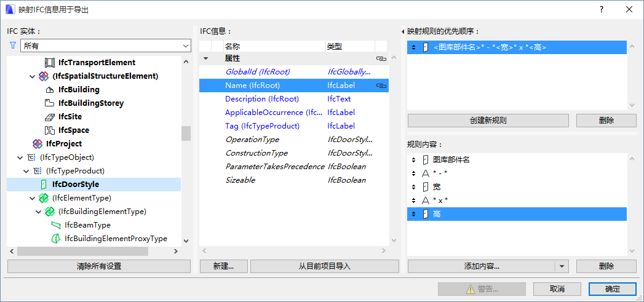The image size is (644, 302).
Task: Click the IfcDoorStyle door icon
Action: 43,185
